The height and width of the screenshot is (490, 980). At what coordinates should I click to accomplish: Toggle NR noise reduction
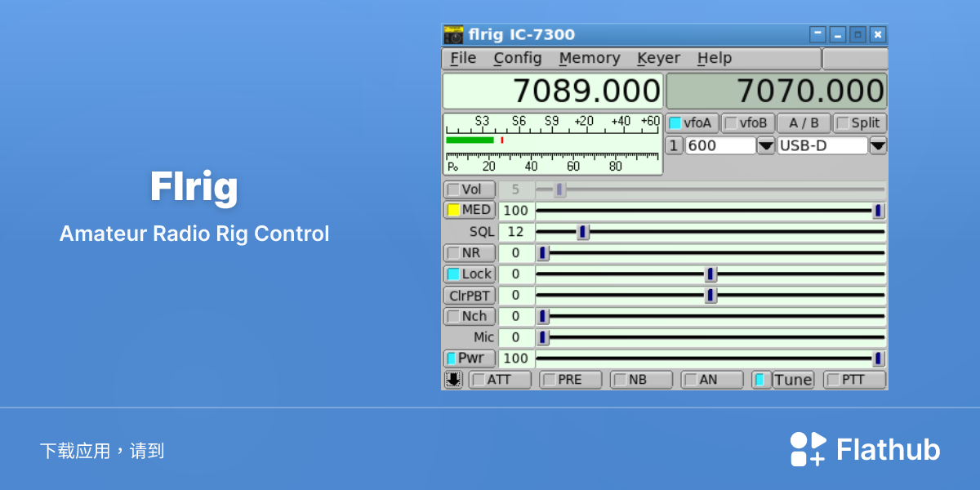(x=470, y=253)
